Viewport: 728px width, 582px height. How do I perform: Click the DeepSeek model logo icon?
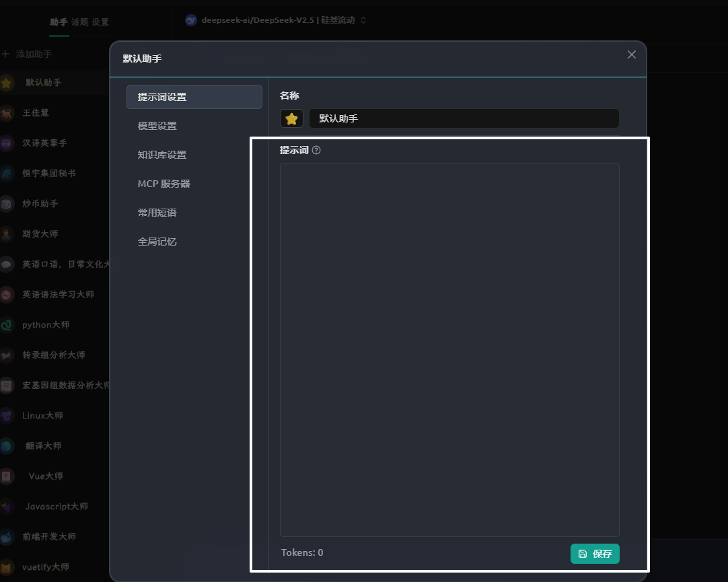pyautogui.click(x=190, y=20)
